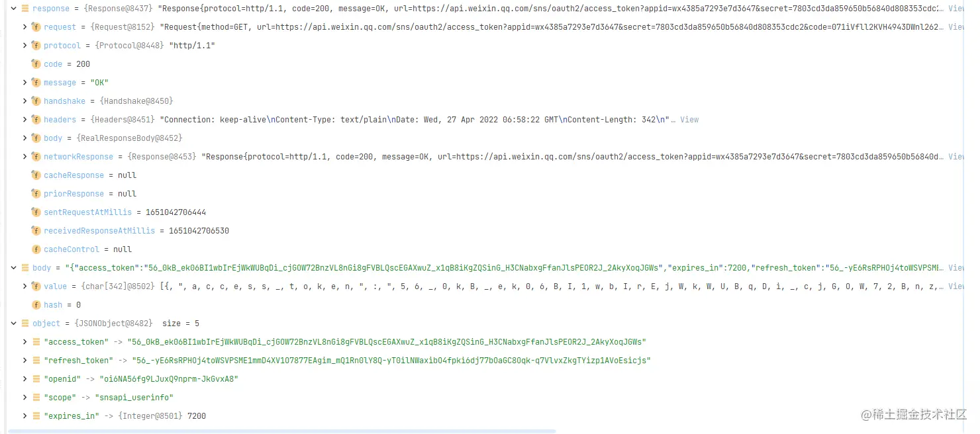The image size is (980, 434).
Task: Select the cacheResponse = null row
Action: [x=486, y=175]
